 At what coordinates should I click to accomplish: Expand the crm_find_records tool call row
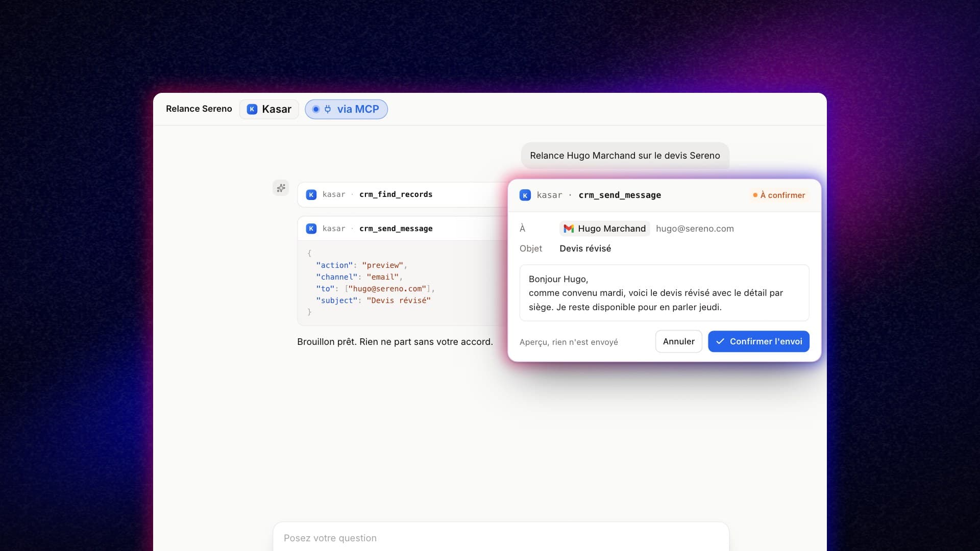pos(403,194)
